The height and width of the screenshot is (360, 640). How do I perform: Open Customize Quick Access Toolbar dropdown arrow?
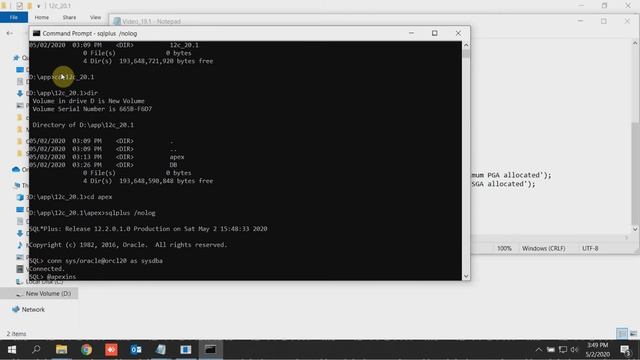pos(38,6)
